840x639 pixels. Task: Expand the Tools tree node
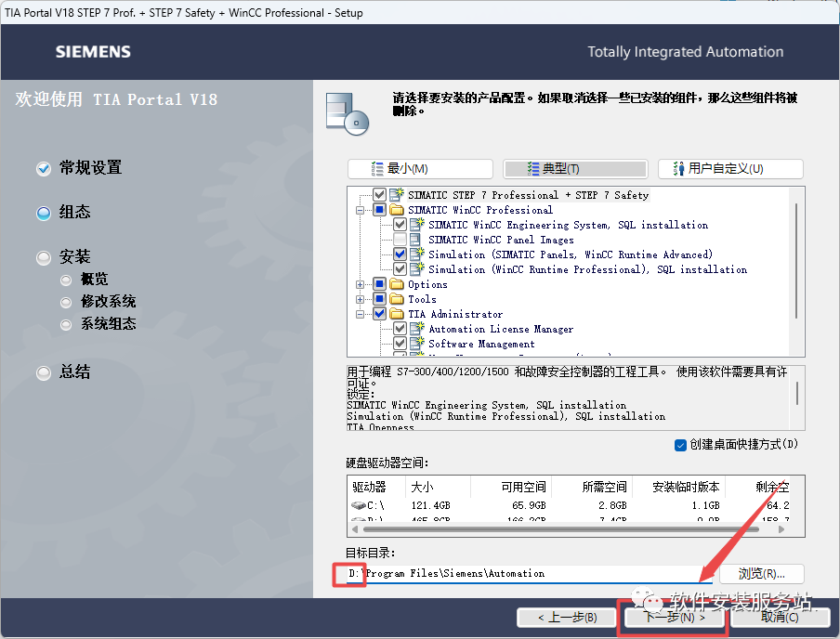coord(360,299)
